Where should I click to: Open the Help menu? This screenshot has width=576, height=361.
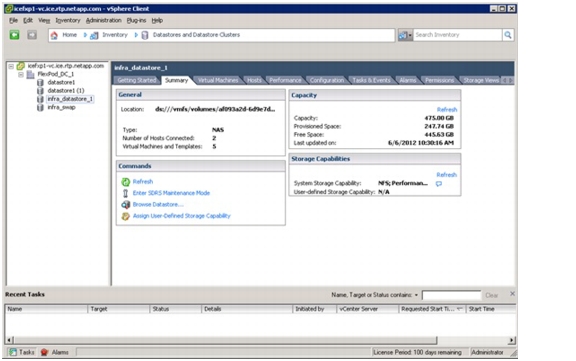tap(157, 21)
